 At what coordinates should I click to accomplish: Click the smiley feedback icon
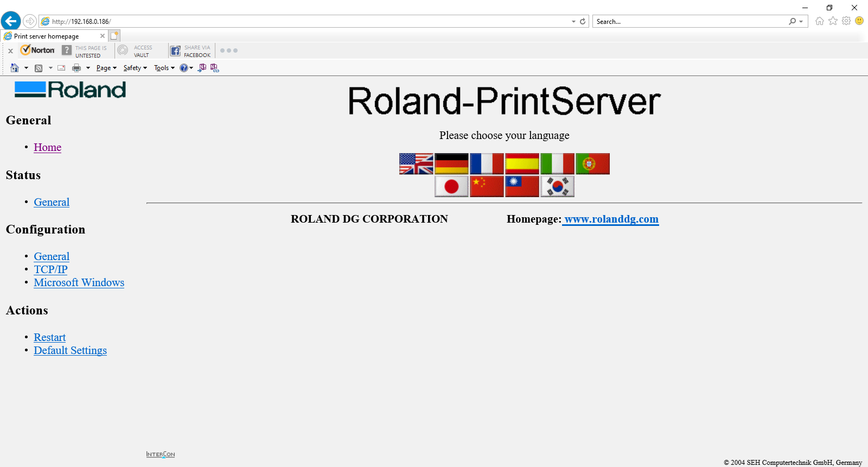[x=859, y=21]
